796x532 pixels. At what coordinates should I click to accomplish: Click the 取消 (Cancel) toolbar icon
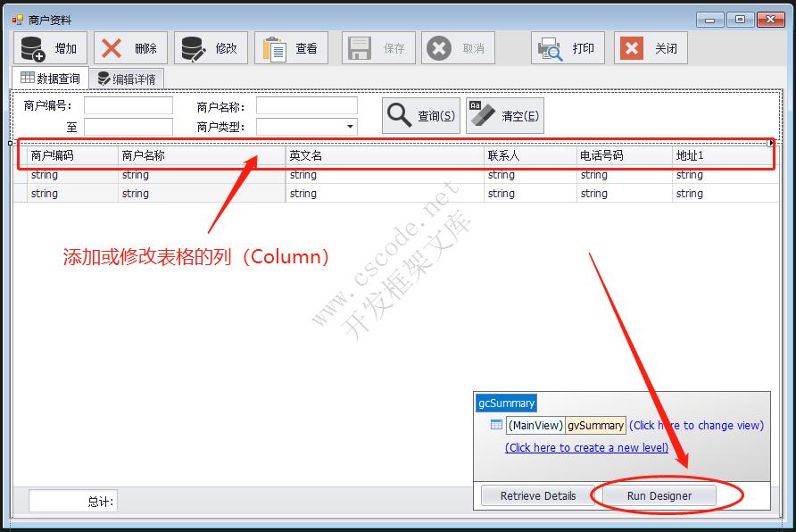(455, 48)
